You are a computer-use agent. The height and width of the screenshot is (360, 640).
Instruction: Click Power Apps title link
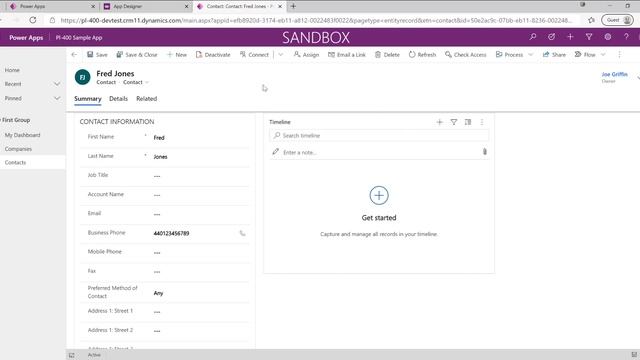coord(26,38)
